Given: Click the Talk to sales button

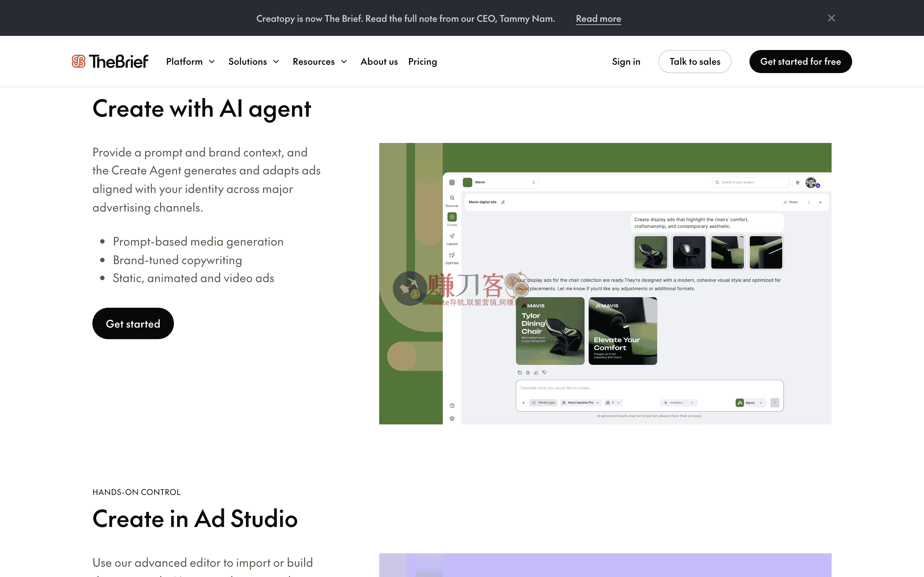Looking at the screenshot, I should pyautogui.click(x=695, y=62).
